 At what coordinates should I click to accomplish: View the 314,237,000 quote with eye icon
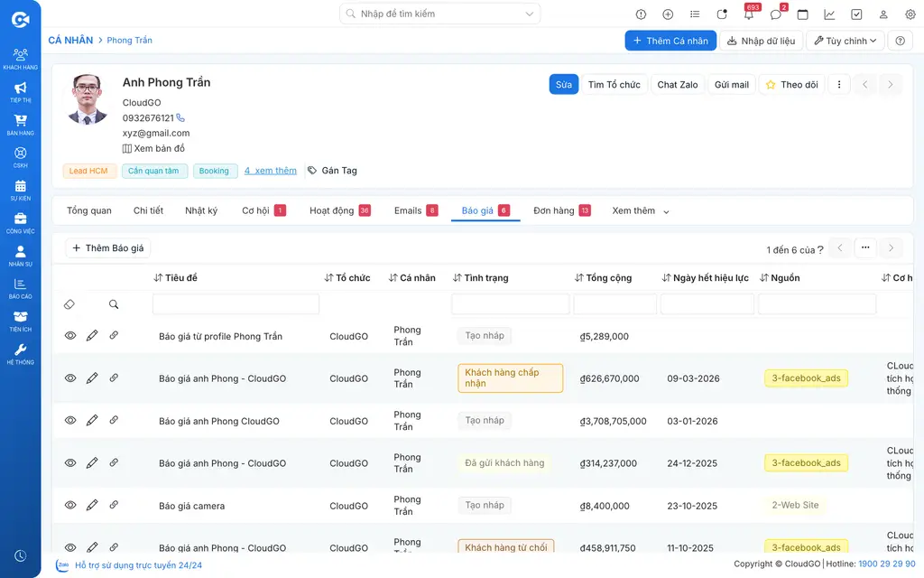click(x=70, y=463)
